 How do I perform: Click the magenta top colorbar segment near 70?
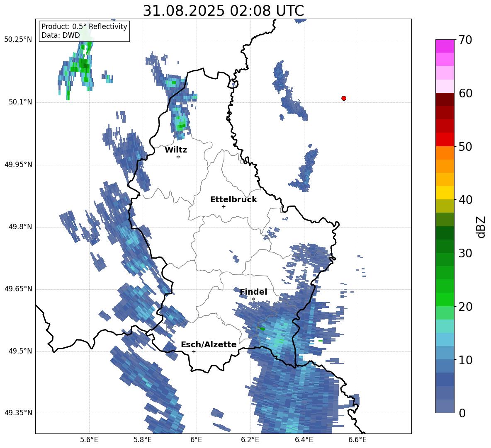pyautogui.click(x=445, y=46)
